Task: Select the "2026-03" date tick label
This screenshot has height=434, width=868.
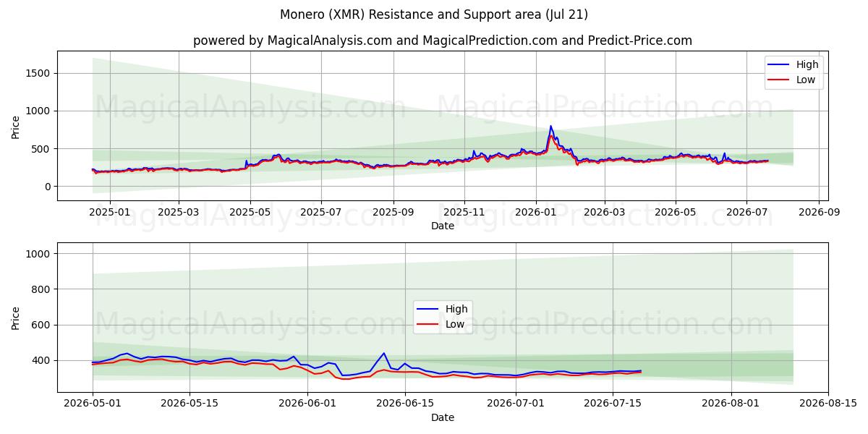Action: click(605, 212)
